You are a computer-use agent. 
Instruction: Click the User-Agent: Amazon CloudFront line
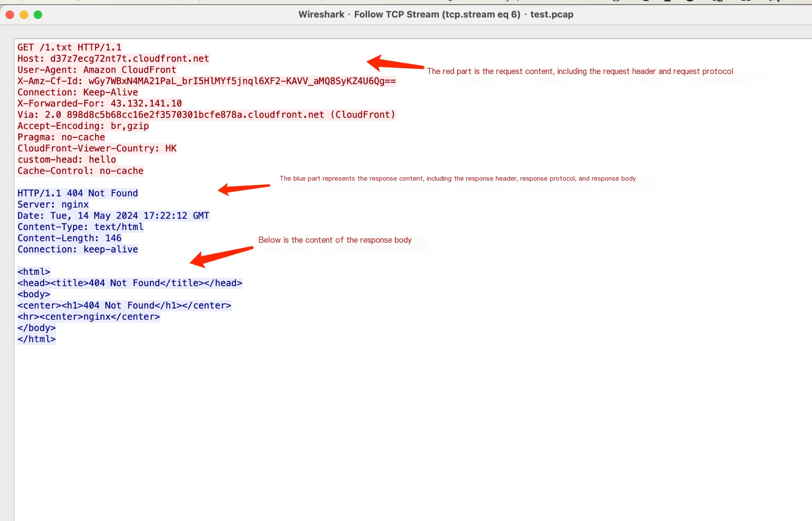pyautogui.click(x=97, y=70)
